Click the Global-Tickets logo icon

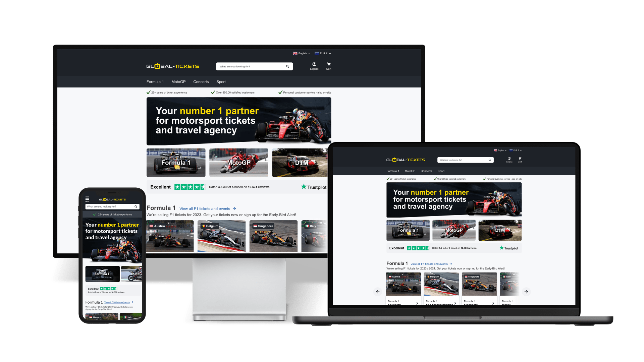172,66
